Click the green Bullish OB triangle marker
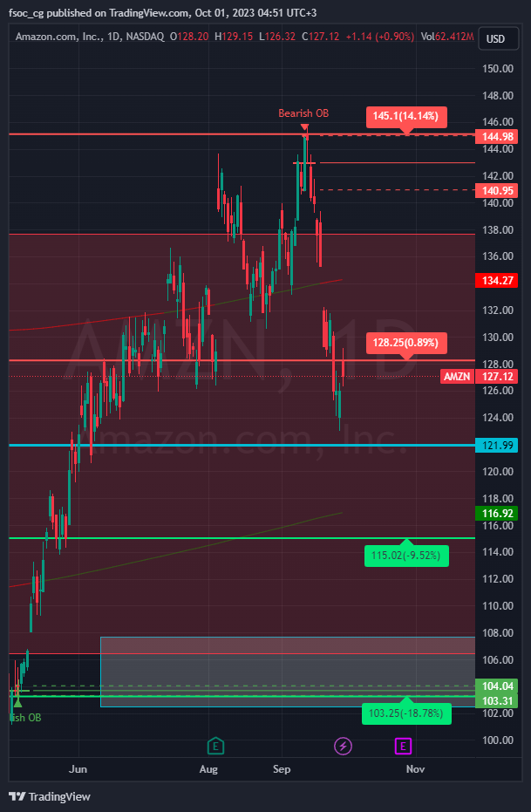The height and width of the screenshot is (812, 531). pos(17,702)
